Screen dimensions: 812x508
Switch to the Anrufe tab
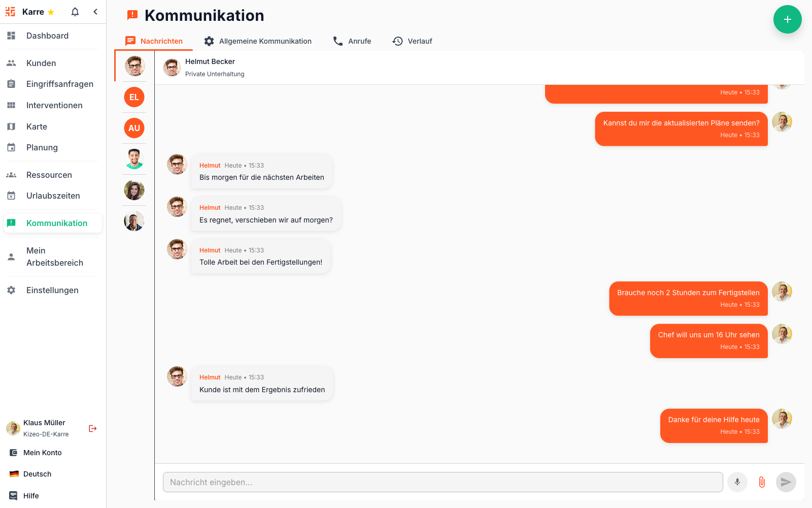(352, 41)
